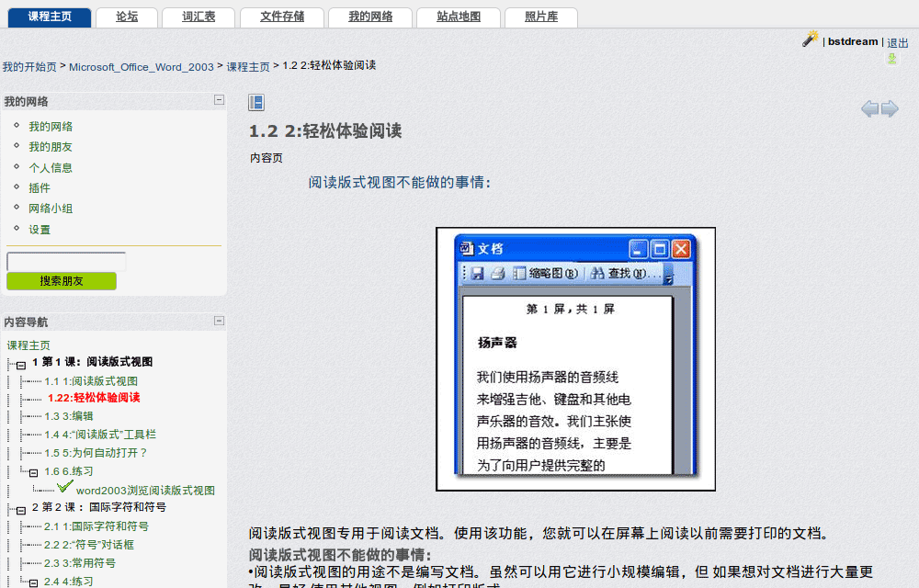Click the 搜索朋友 button
Image resolution: width=919 pixels, height=588 pixels.
click(61, 280)
